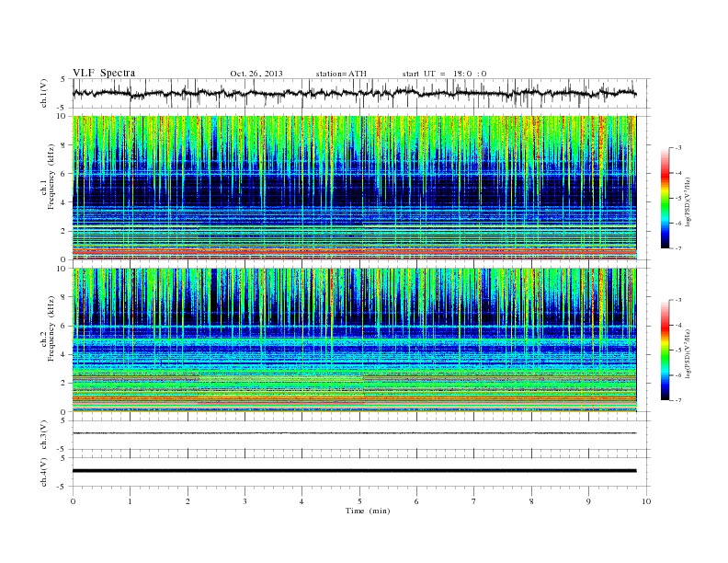Image resolution: width=728 pixels, height=563 pixels.
Task: Select the date text "Oct. 26, 2013"
Action: 256,74
